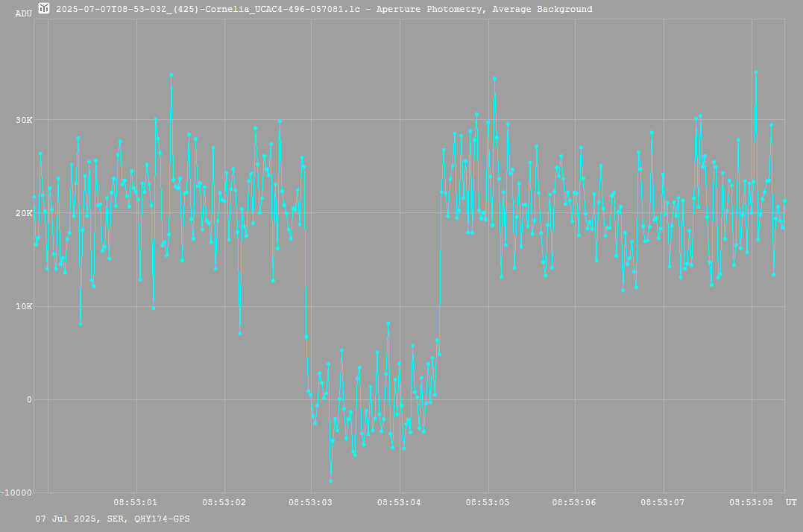Click the 08:53:06 time axis label
Viewport: 803px width, 532px height.
coord(576,502)
